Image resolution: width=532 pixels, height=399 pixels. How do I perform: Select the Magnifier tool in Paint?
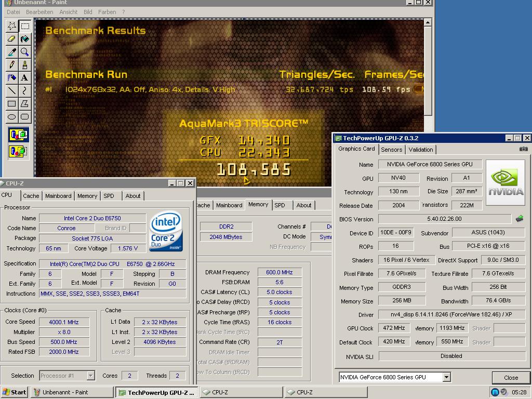pyautogui.click(x=25, y=51)
